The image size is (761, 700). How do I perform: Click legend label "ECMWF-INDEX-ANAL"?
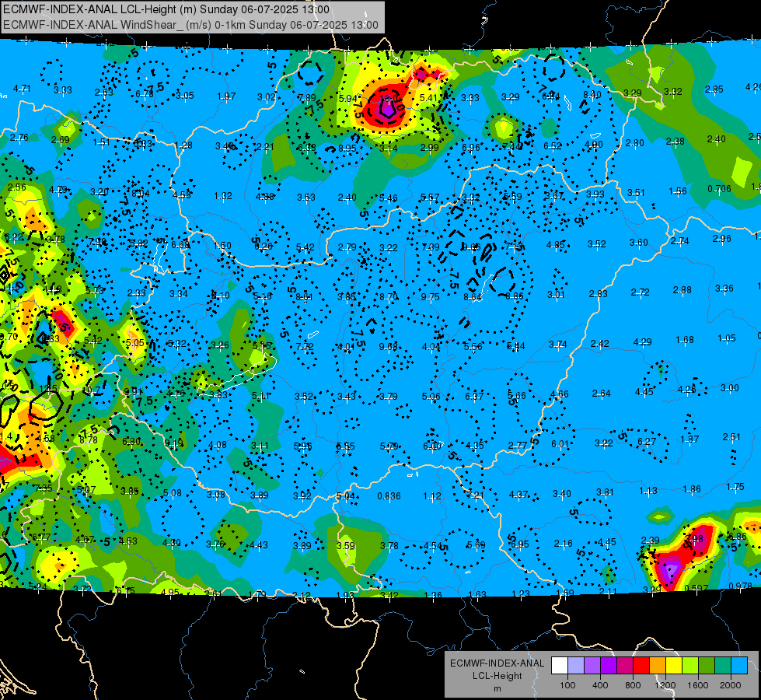(497, 663)
